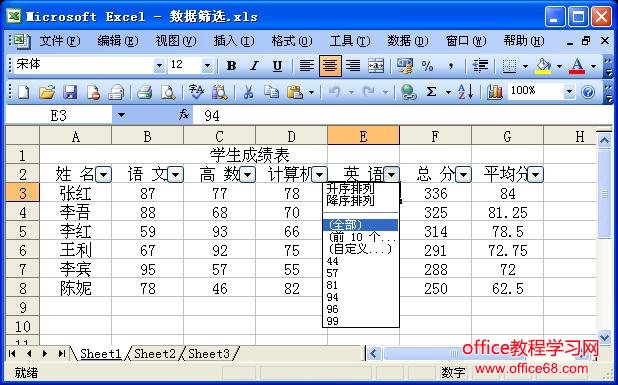This screenshot has width=618, height=385.
Task: Select cell with name 王利
Action: [75, 251]
